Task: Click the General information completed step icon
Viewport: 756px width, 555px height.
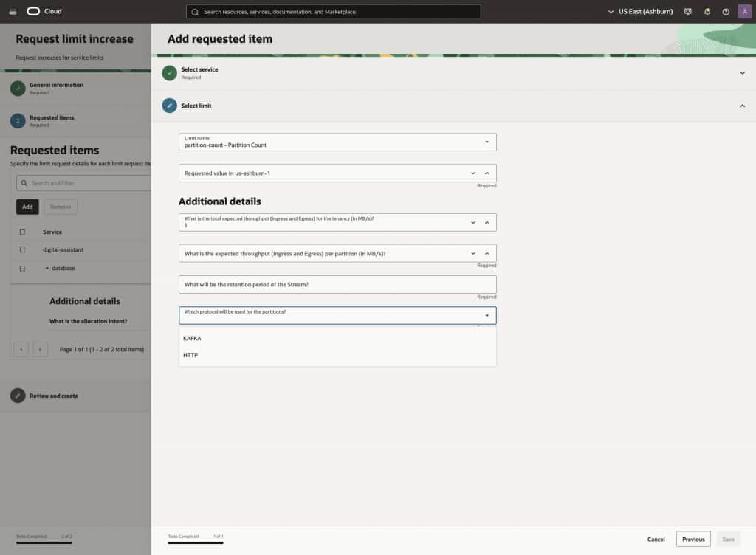Action: click(x=18, y=88)
